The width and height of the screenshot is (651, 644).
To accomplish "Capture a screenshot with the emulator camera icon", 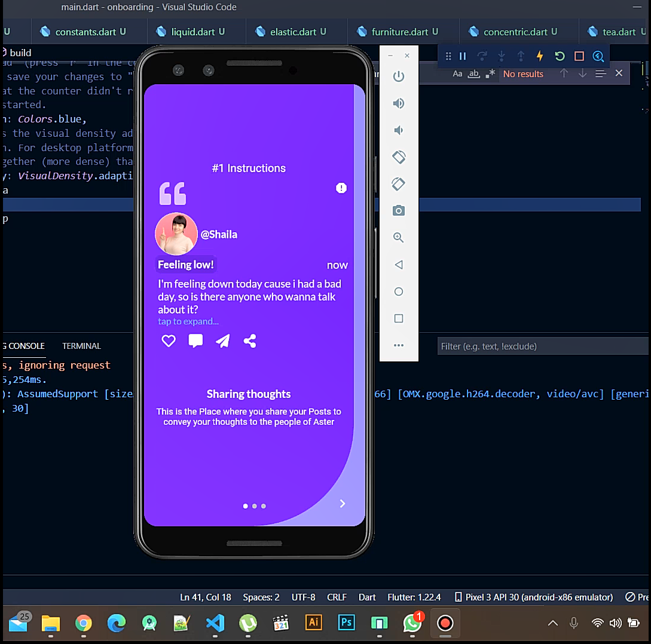I will tap(399, 210).
